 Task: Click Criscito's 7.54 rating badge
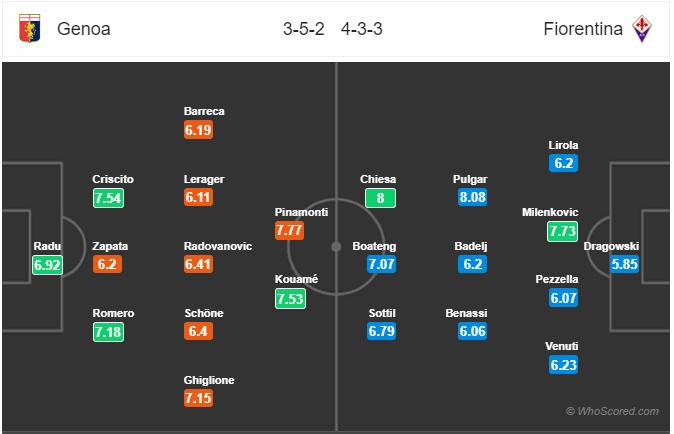point(108,198)
